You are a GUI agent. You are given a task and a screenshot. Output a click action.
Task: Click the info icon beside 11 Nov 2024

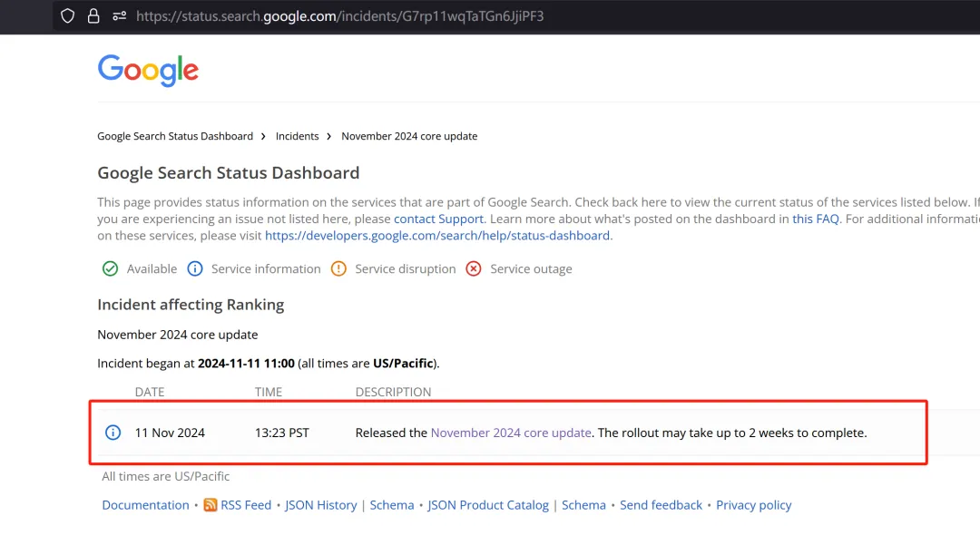(x=113, y=433)
